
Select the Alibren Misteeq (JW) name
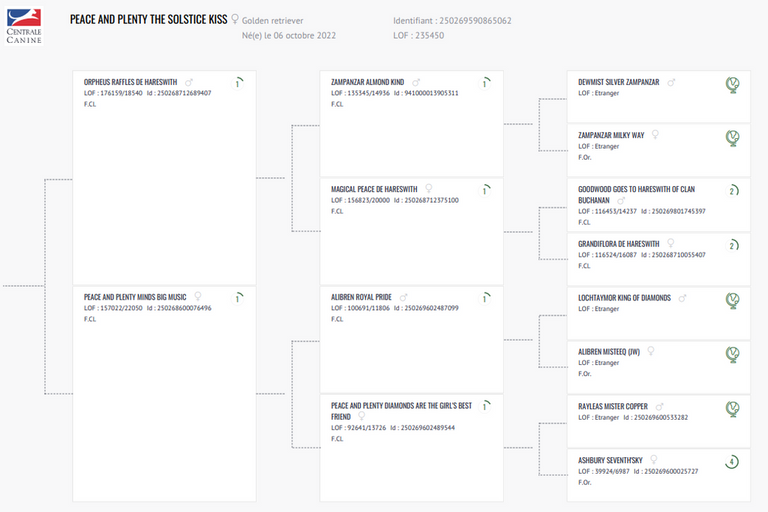coord(611,351)
